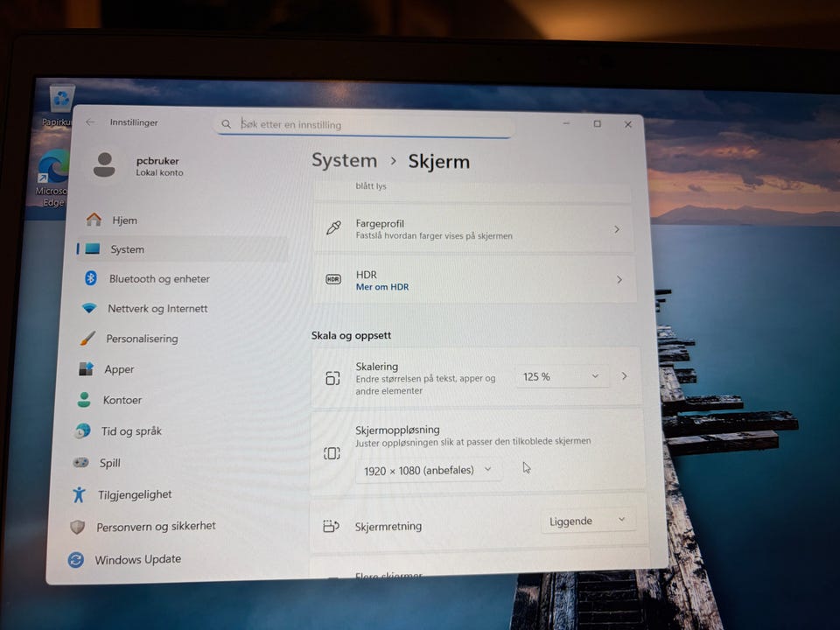Click the HDR badge icon
The image size is (840, 630).
pos(333,279)
